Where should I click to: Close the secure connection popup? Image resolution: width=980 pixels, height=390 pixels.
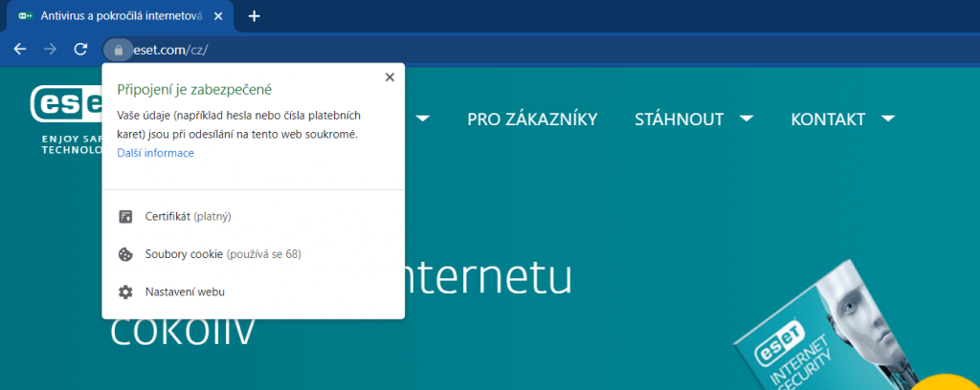coord(390,77)
